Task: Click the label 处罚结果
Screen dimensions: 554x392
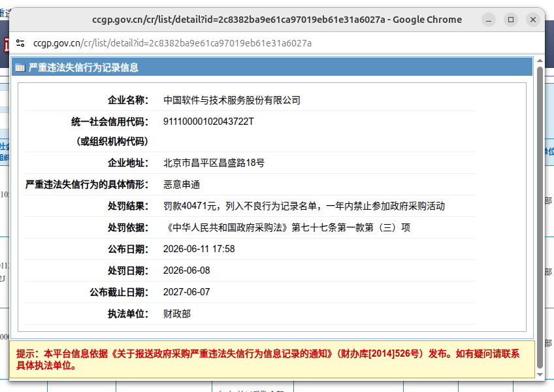Action: pyautogui.click(x=128, y=206)
